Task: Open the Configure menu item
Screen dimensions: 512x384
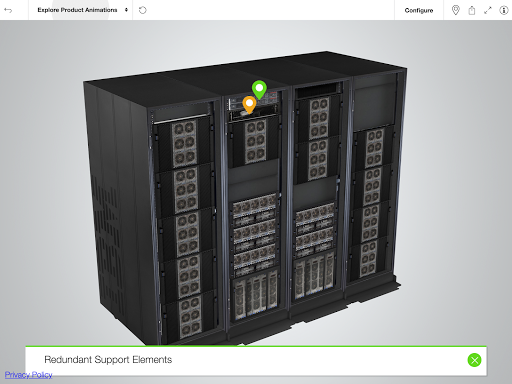Action: 419,10
